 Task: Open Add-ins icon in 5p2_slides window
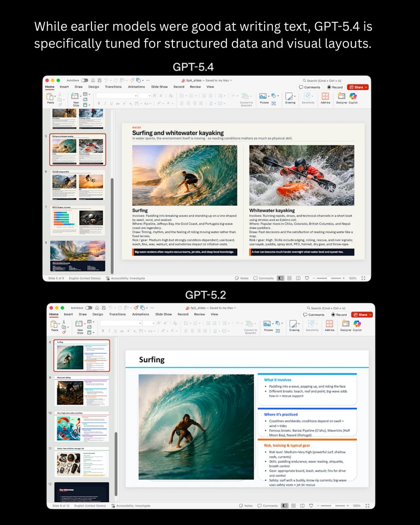pyautogui.click(x=329, y=324)
